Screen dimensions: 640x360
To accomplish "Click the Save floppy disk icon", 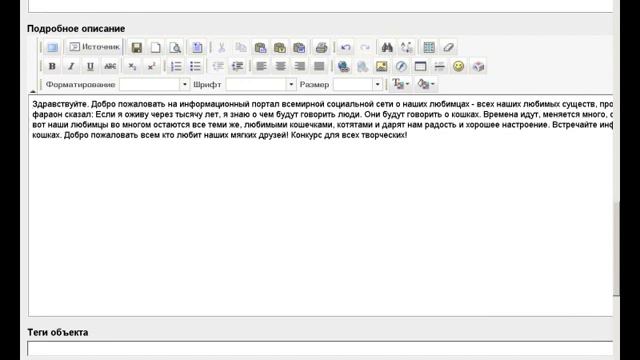I will coord(136,47).
